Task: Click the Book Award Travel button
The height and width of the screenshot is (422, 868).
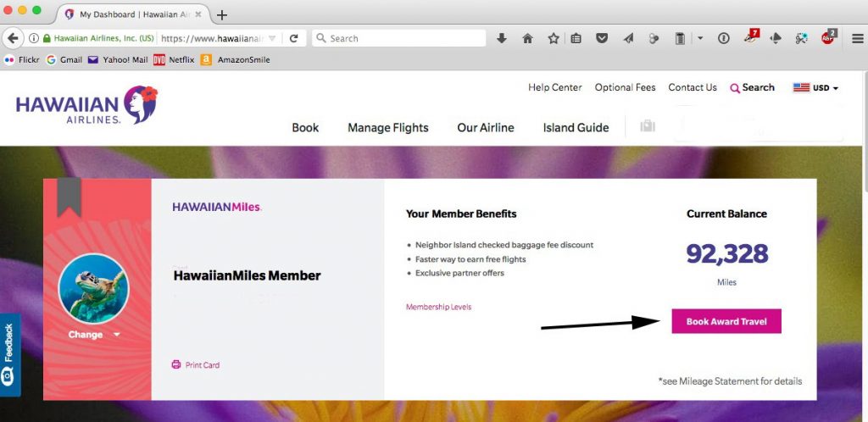Action: coord(726,321)
